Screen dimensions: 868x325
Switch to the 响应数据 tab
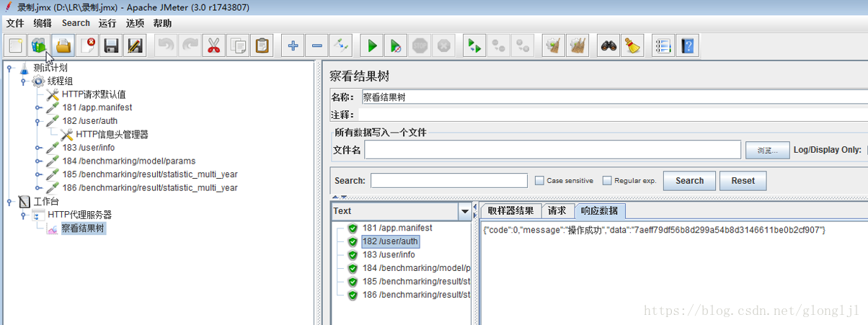(600, 211)
